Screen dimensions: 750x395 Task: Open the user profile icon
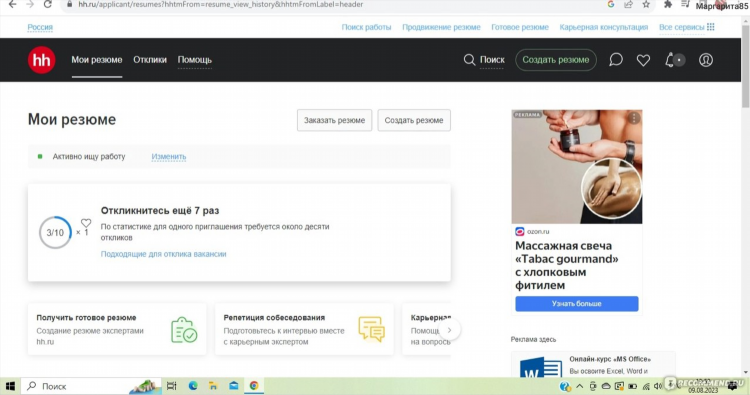click(706, 60)
